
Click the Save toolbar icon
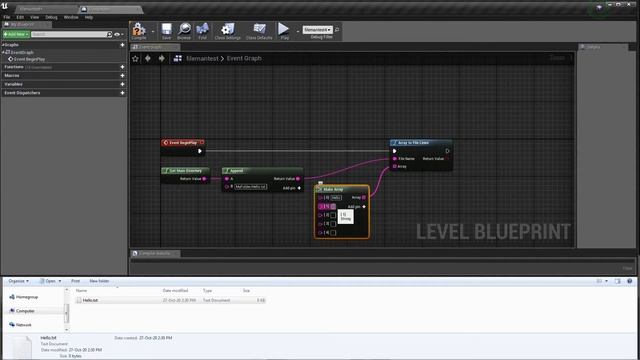(x=167, y=30)
